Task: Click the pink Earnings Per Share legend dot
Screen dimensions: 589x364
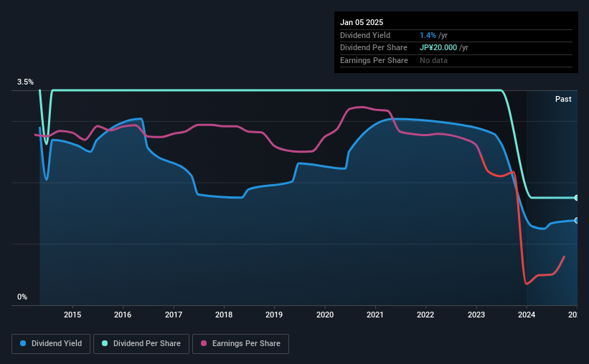Action: (204, 343)
